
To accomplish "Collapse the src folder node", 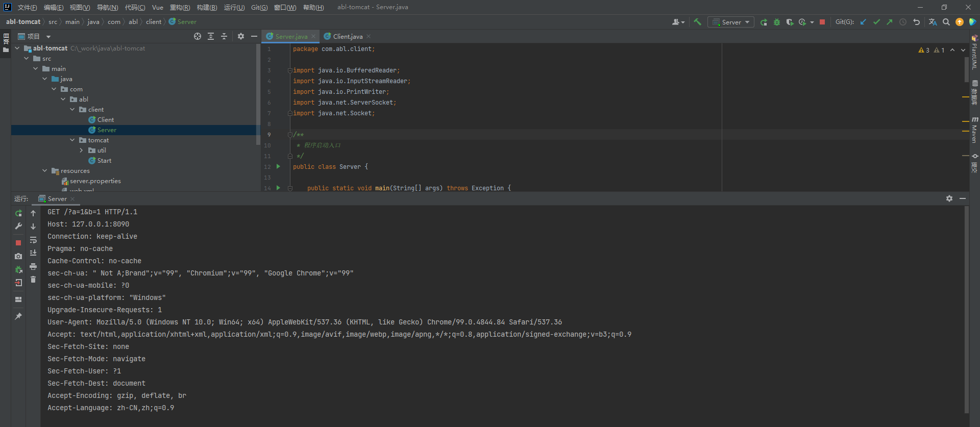I will point(27,58).
